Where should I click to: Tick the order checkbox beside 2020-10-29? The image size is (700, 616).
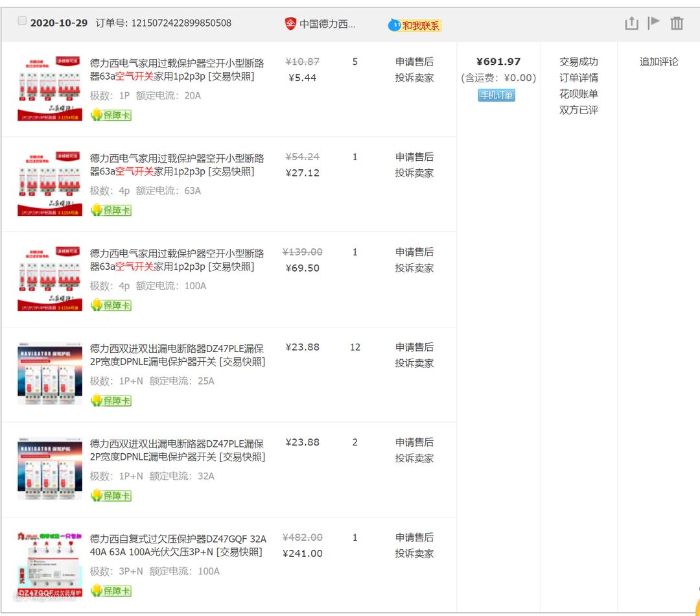[22, 21]
